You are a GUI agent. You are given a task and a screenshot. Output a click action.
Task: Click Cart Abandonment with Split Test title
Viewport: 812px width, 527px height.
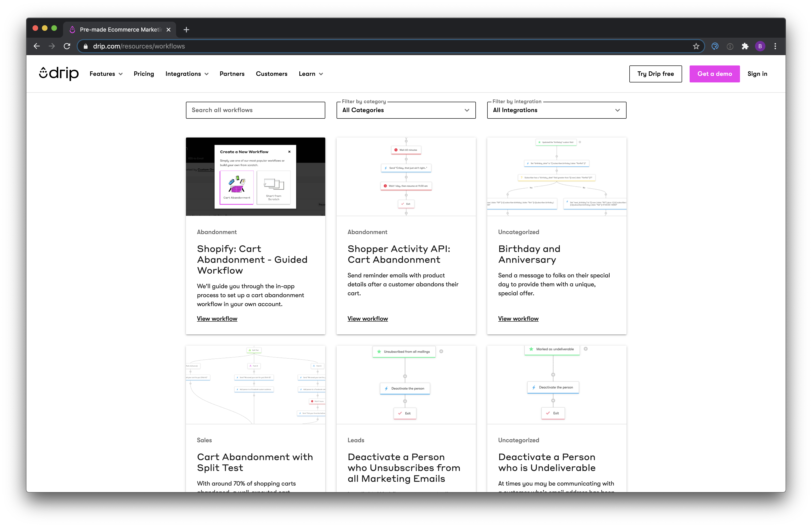(255, 462)
